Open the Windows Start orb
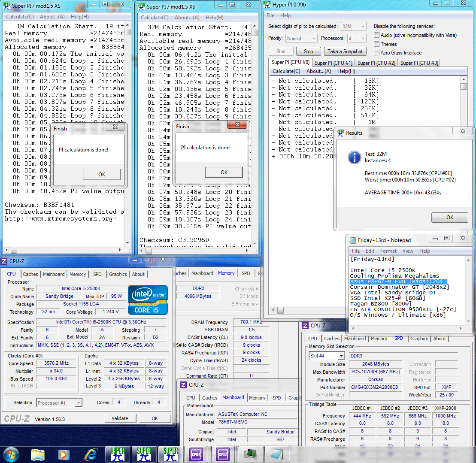 11,454
